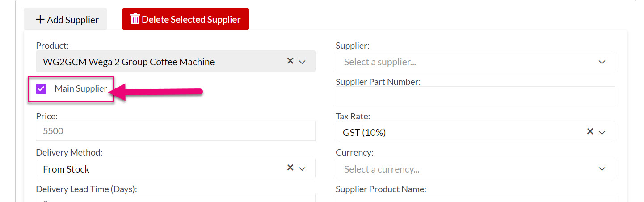Click the Supplier Product Name field
Image resolution: width=644 pixels, height=202 pixels.
pyautogui.click(x=475, y=198)
